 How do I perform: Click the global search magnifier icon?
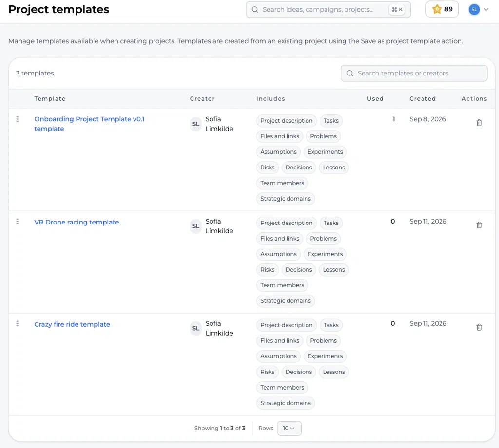click(x=255, y=10)
